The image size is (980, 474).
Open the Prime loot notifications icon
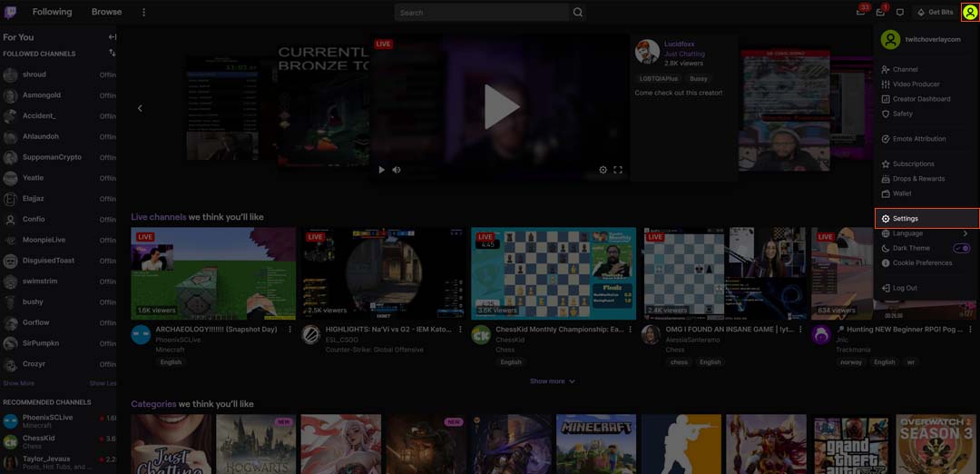[860, 12]
